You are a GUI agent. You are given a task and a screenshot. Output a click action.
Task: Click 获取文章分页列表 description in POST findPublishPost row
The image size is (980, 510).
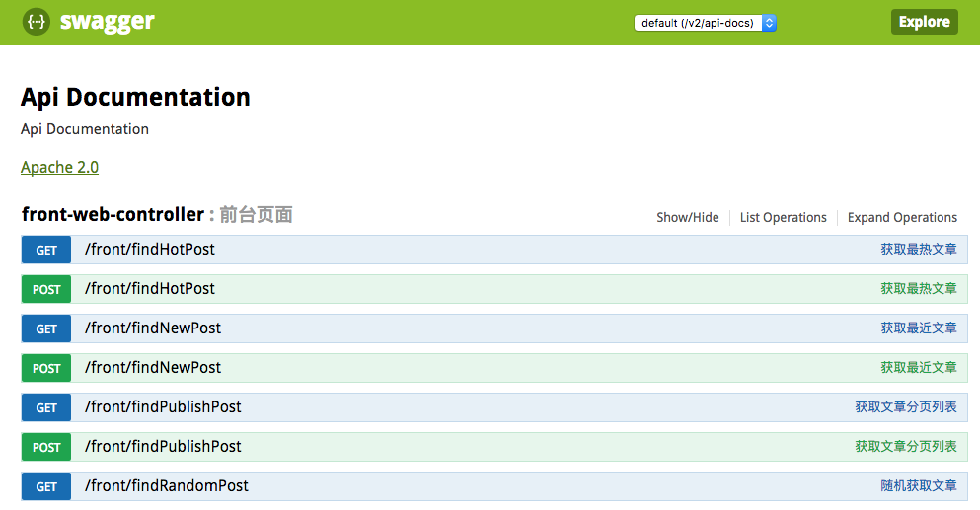(x=906, y=446)
